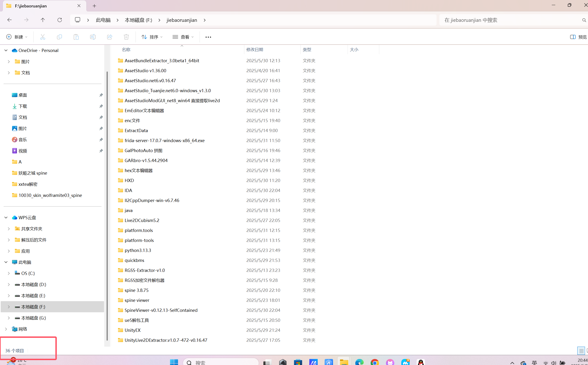588x365 pixels.
Task: Click the 新建 new button
Action: coord(17,37)
